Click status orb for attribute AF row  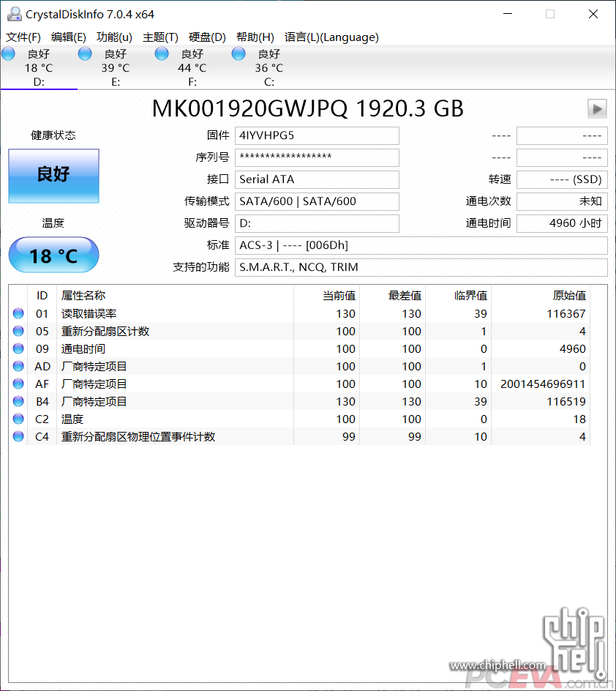(x=18, y=384)
